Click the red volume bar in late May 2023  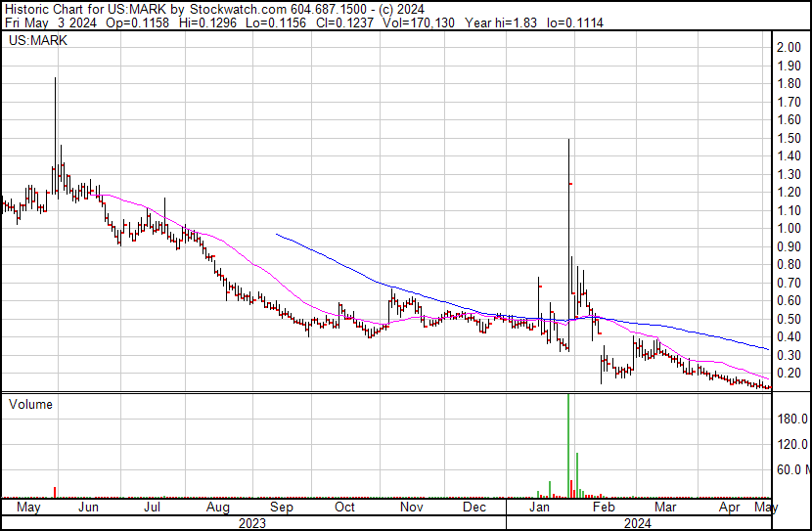pyautogui.click(x=55, y=492)
